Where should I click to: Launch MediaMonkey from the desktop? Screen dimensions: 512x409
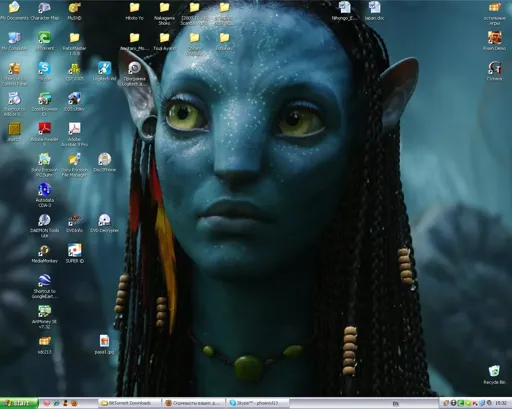pos(44,254)
